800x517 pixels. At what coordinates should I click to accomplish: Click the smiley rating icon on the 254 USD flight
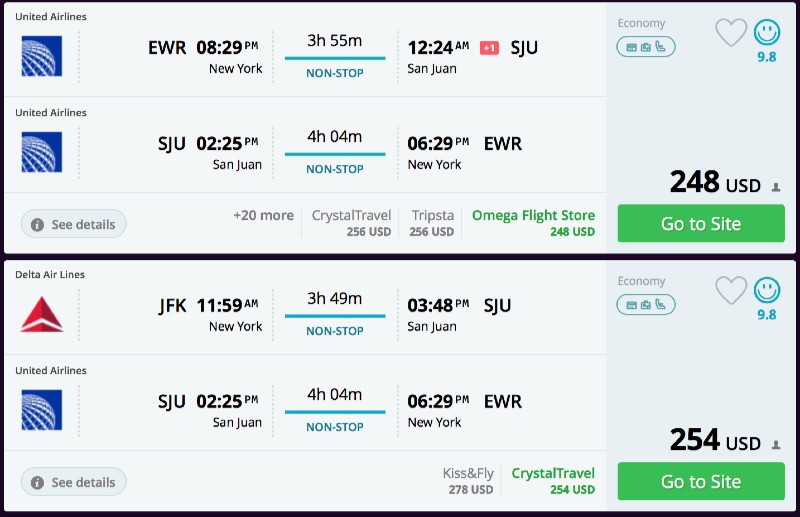pos(767,291)
